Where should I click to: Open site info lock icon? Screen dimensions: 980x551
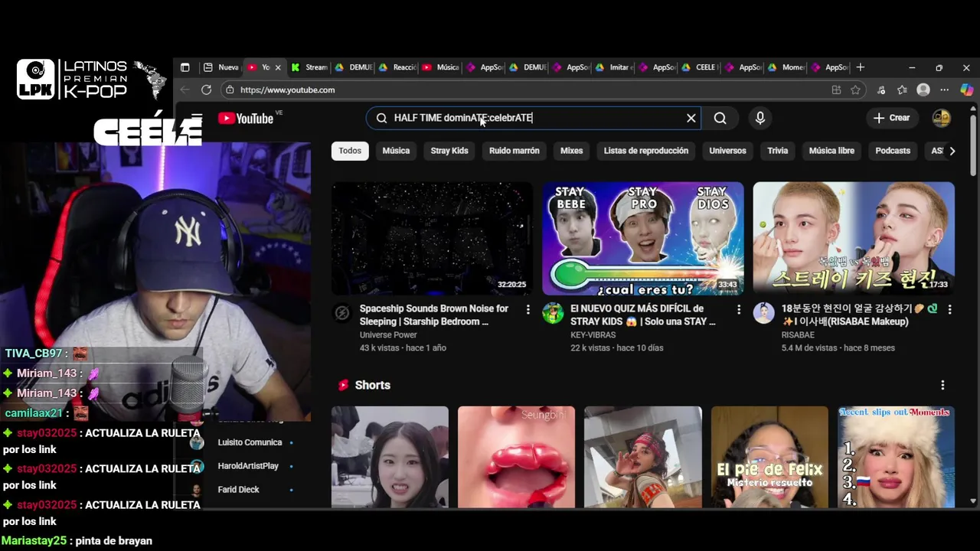(x=230, y=90)
